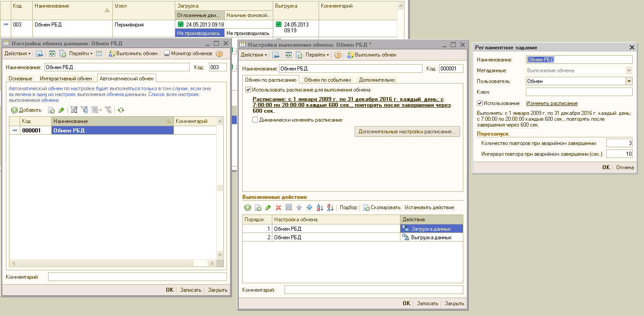Click green plus add icon under Выполняемые действия
The height and width of the screenshot is (316, 644).
[x=248, y=207]
